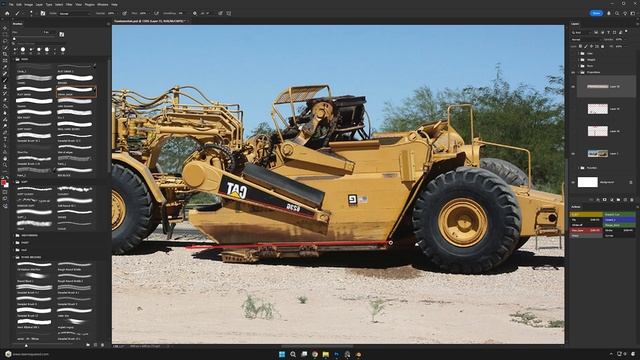Viewport: 640px width, 360px height.
Task: Click the Brushes panel search field
Action: coord(41,43)
